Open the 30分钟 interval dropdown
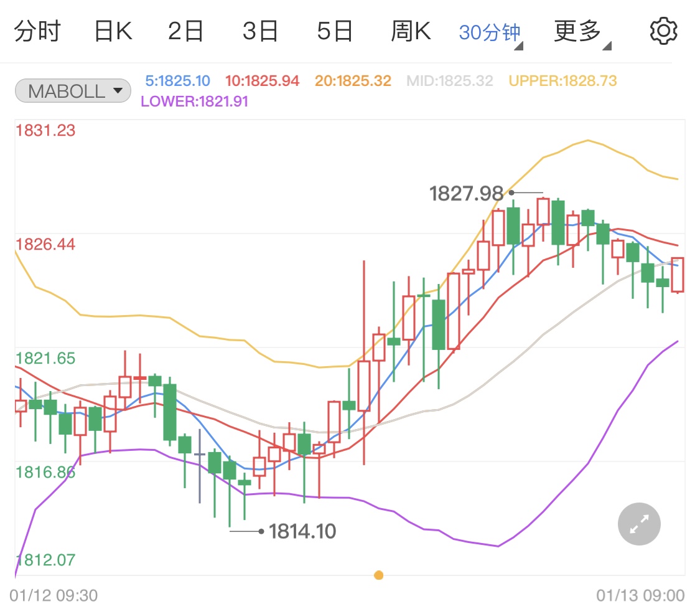This screenshot has width=700, height=614. click(x=490, y=33)
